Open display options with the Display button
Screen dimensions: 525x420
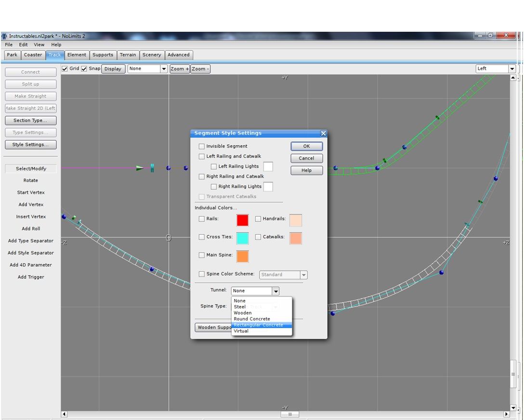coord(113,69)
